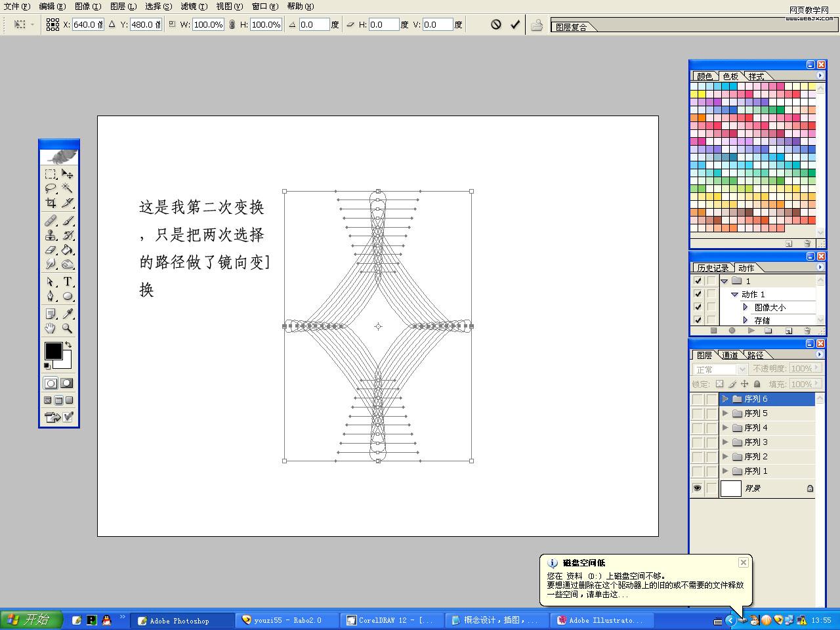This screenshot has width=840, height=630.
Task: Click the Play action button
Action: tap(751, 331)
